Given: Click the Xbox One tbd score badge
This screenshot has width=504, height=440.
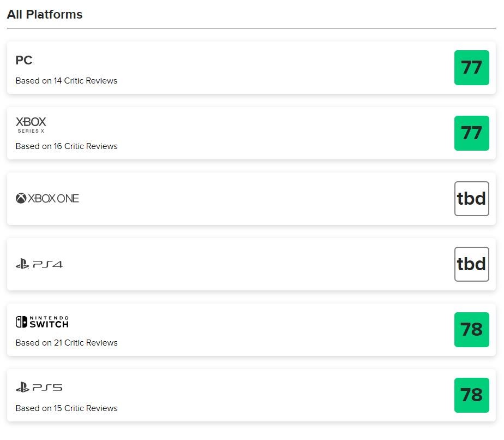Looking at the screenshot, I should click(471, 199).
